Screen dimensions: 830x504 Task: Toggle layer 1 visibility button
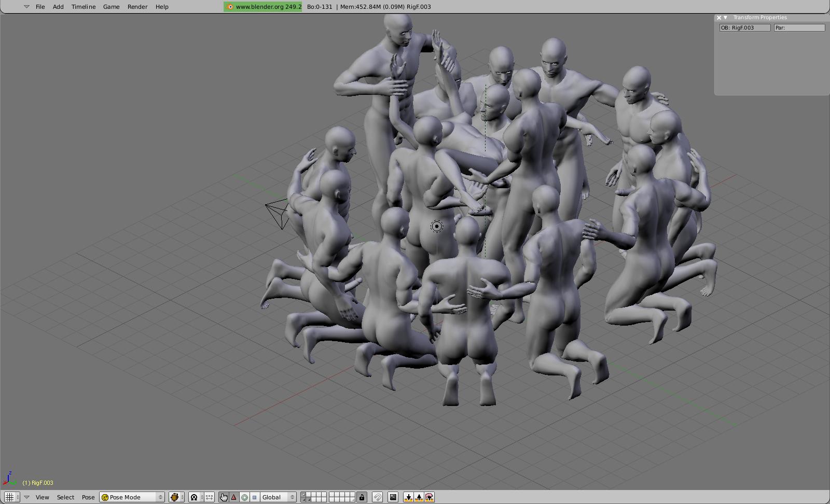[303, 495]
